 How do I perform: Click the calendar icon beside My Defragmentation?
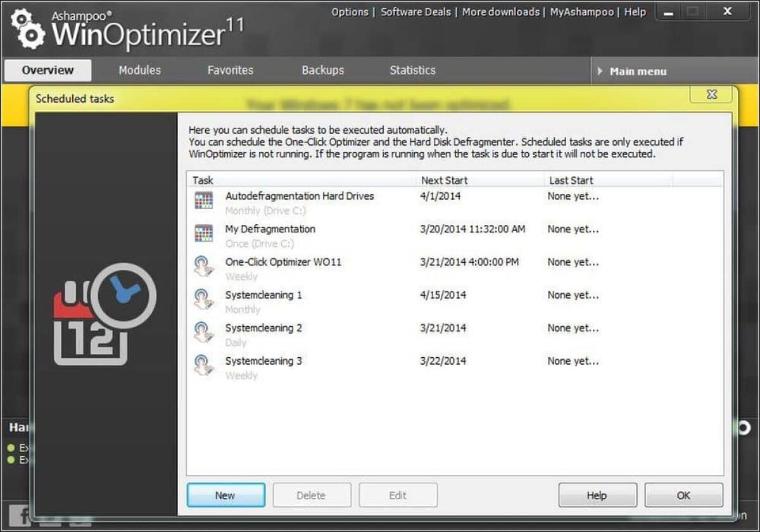tap(205, 232)
